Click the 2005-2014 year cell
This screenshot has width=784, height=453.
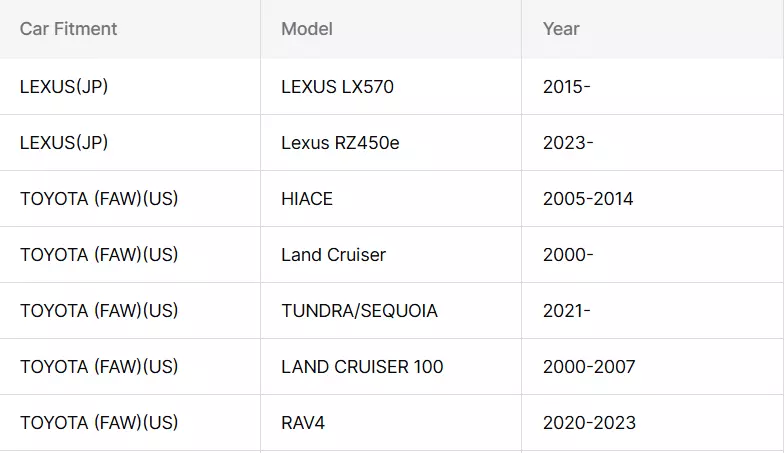(x=652, y=198)
